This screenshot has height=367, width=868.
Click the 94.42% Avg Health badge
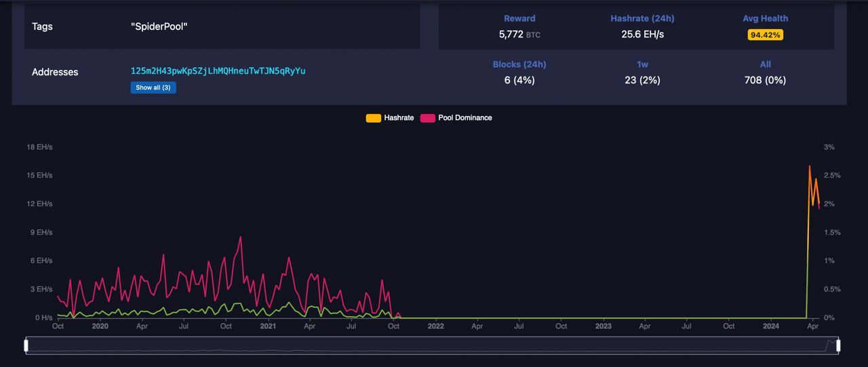click(765, 35)
